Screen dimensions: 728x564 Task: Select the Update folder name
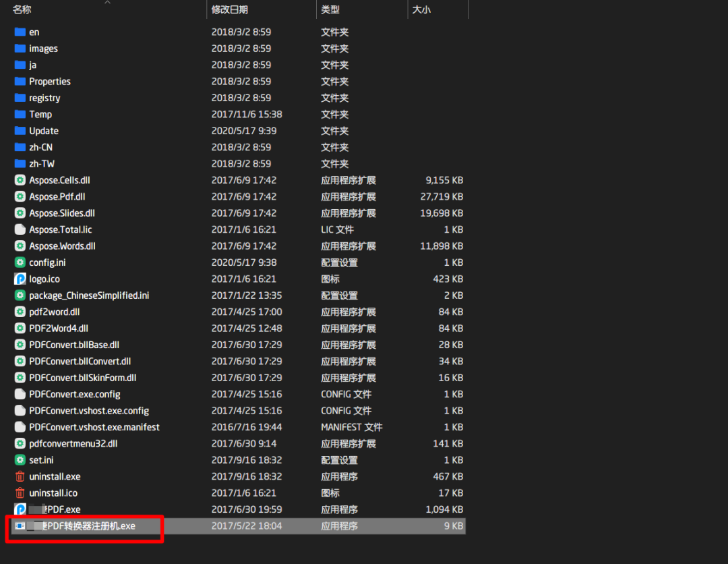44,131
